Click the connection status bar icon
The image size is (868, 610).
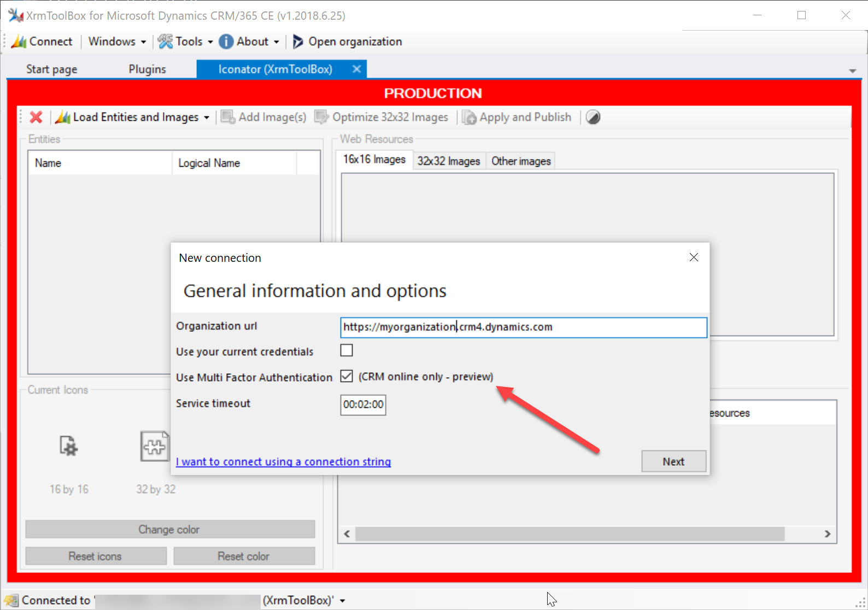11,600
